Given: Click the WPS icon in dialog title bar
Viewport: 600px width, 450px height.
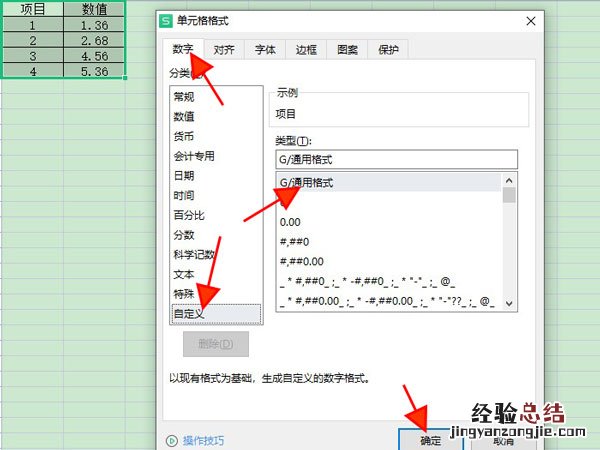Looking at the screenshot, I should [x=166, y=21].
